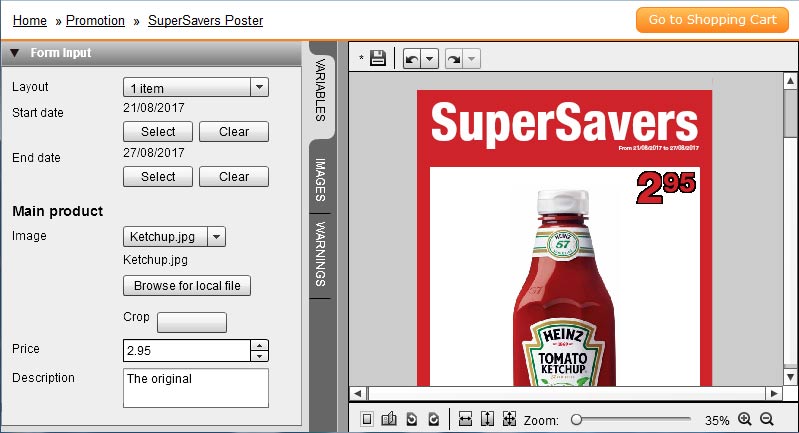The image size is (799, 433).
Task: Switch to single page view icon
Action: tap(366, 419)
